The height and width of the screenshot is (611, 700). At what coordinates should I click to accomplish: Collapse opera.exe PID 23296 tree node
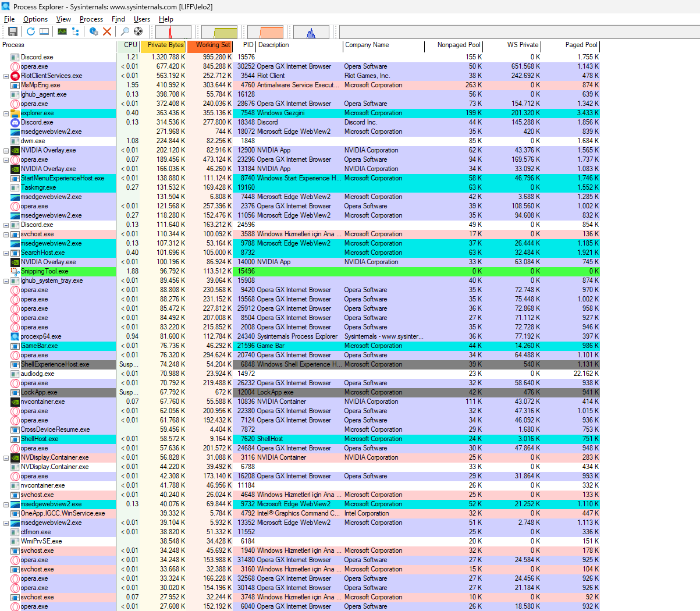coord(6,159)
